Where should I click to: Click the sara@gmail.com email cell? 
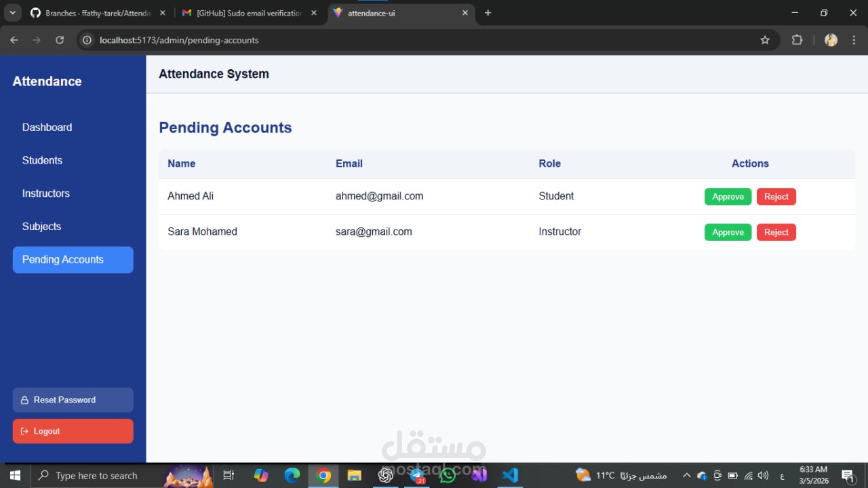pos(374,231)
